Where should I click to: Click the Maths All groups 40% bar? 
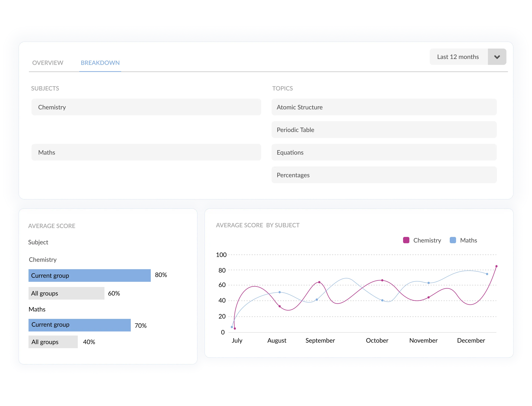coord(53,342)
